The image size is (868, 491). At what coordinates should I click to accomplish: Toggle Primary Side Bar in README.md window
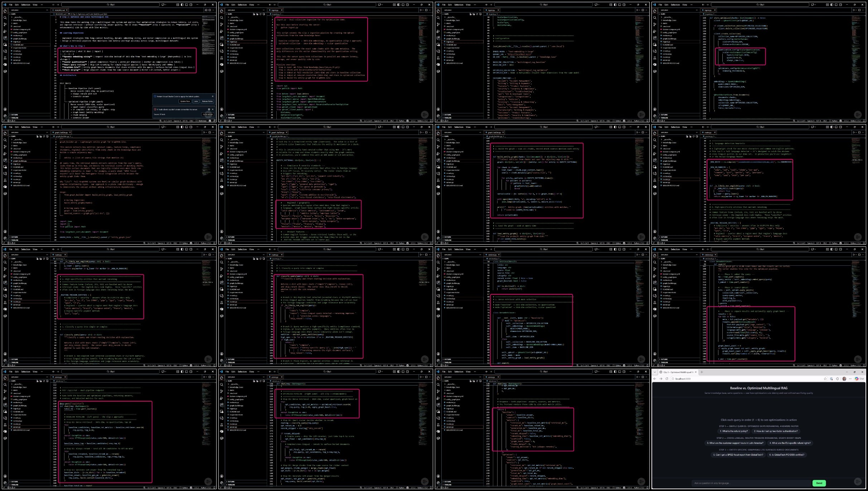(182, 5)
